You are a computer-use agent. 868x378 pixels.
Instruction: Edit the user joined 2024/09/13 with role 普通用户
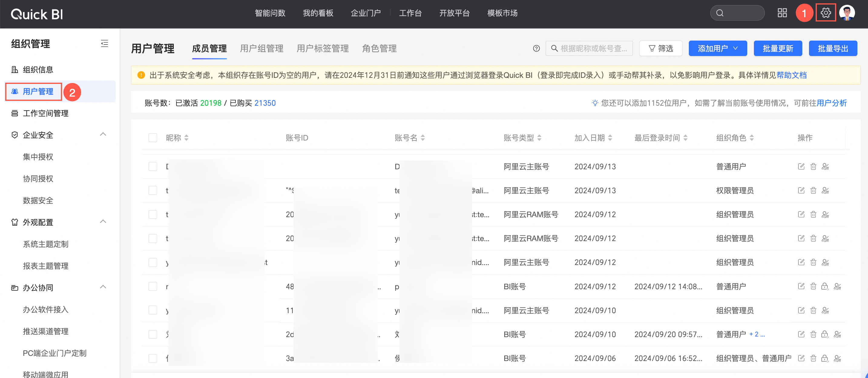point(801,166)
